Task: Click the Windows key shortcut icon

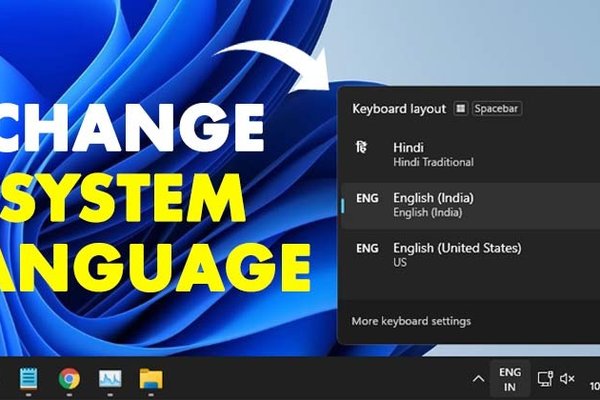Action: point(461,109)
